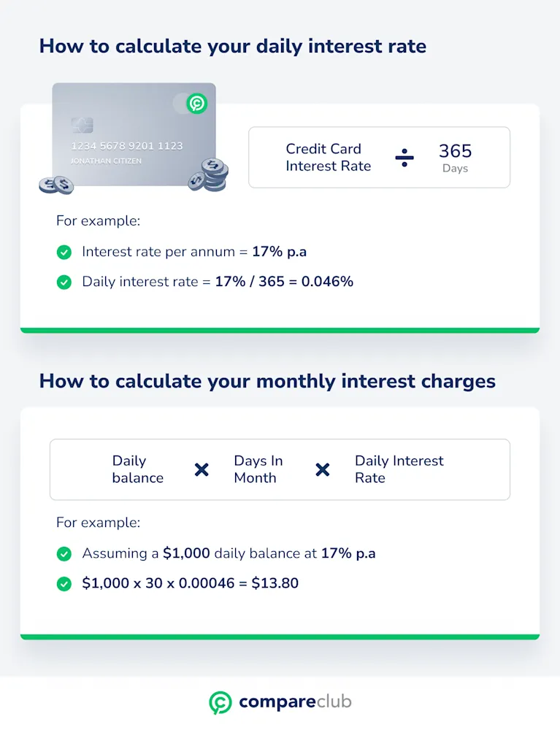Click the card chip icon
Viewport: 560px width, 730px height.
(x=82, y=126)
